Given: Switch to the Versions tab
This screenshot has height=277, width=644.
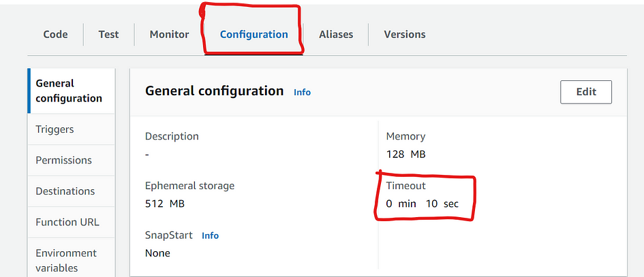Looking at the screenshot, I should click(x=405, y=35).
